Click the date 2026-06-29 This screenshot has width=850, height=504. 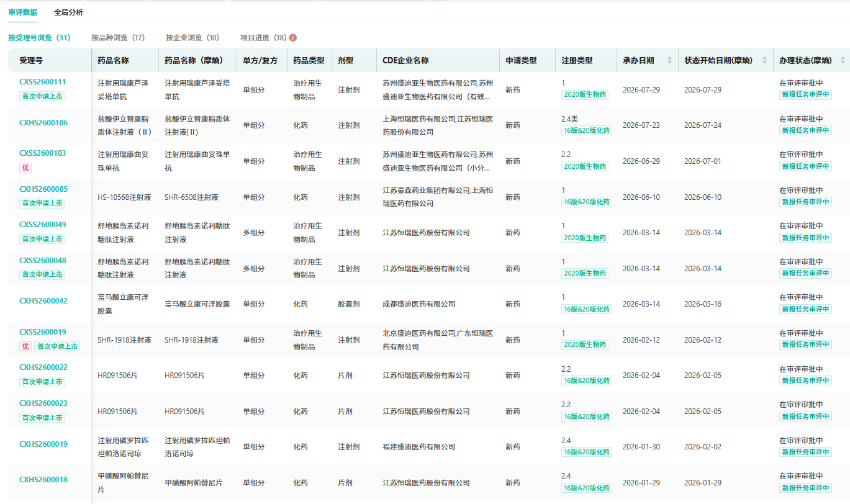coord(641,161)
